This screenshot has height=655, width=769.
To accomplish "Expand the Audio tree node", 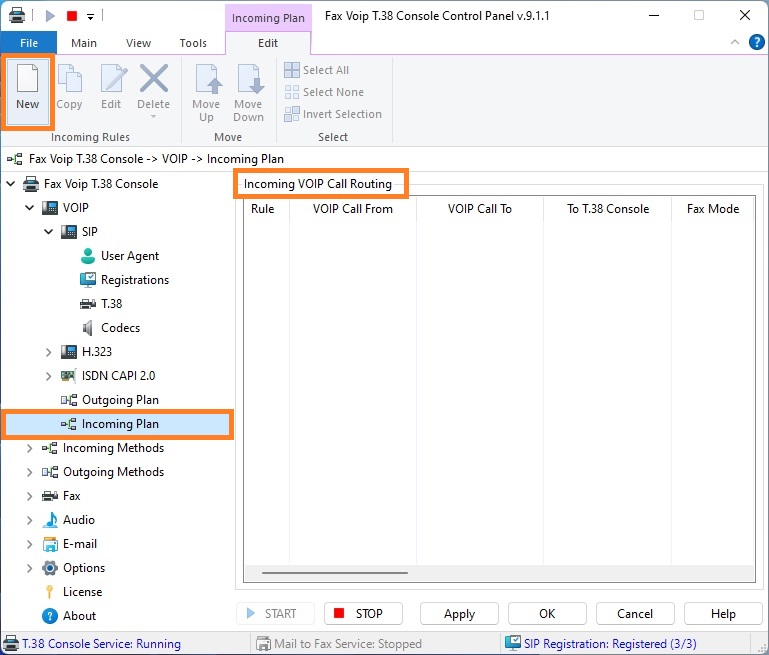I will point(29,520).
